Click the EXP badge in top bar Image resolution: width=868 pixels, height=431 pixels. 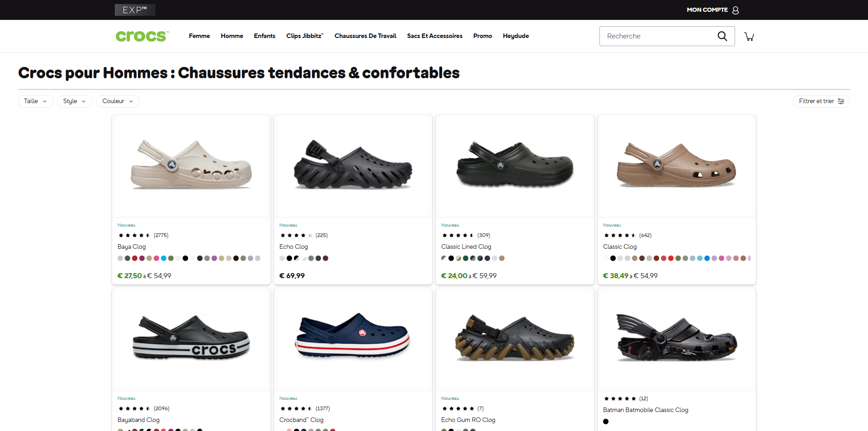point(135,10)
